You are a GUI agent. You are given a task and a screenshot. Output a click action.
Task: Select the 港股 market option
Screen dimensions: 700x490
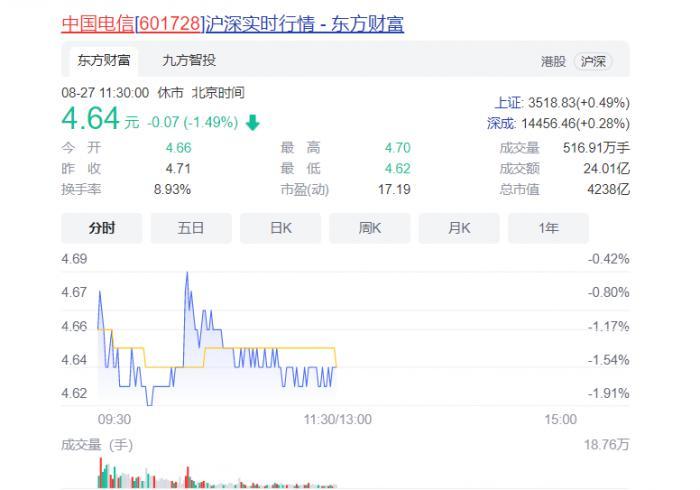click(553, 61)
